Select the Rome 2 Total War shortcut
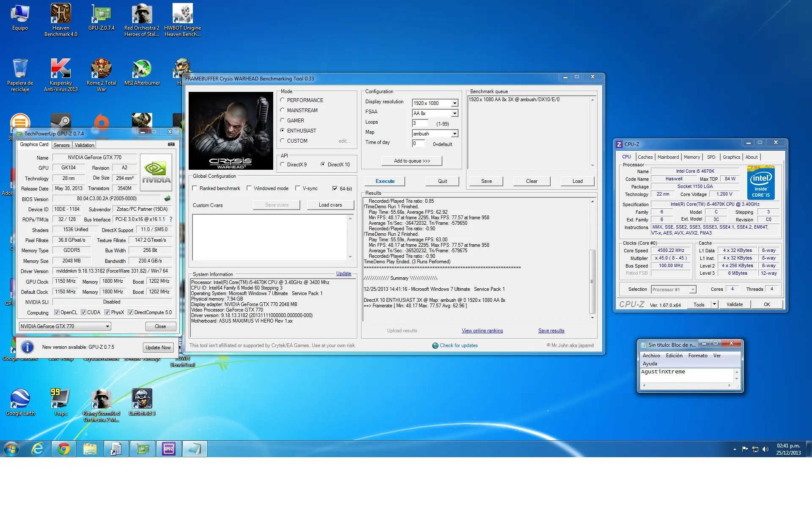This screenshot has width=812, height=508. [101, 75]
